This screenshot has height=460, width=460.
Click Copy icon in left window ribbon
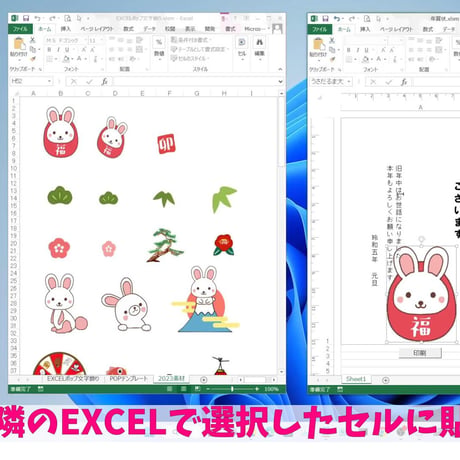tap(33, 50)
